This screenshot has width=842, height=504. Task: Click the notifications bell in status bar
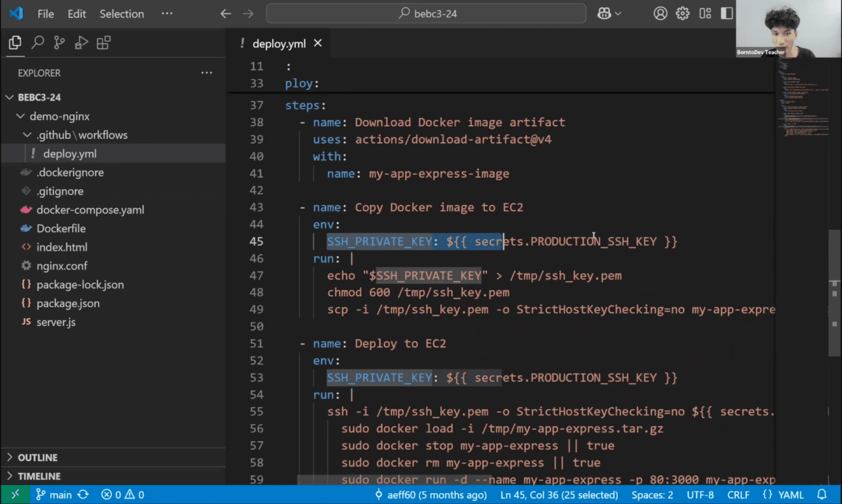[822, 495]
